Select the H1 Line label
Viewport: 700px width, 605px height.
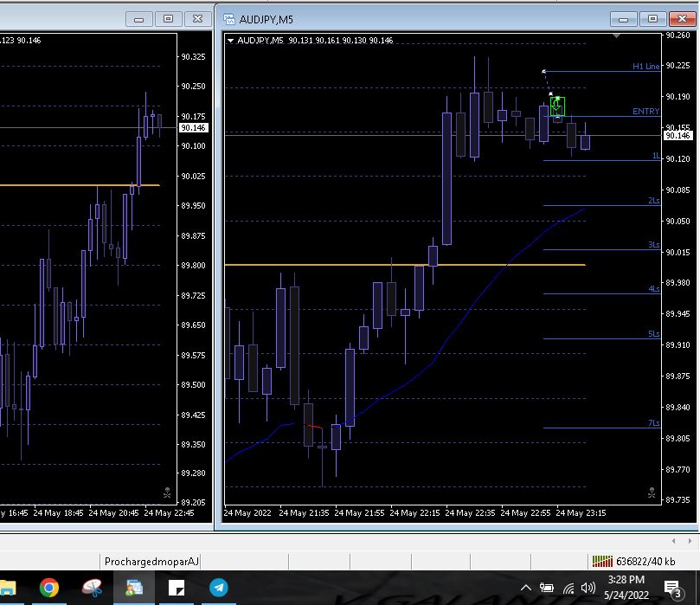(645, 66)
